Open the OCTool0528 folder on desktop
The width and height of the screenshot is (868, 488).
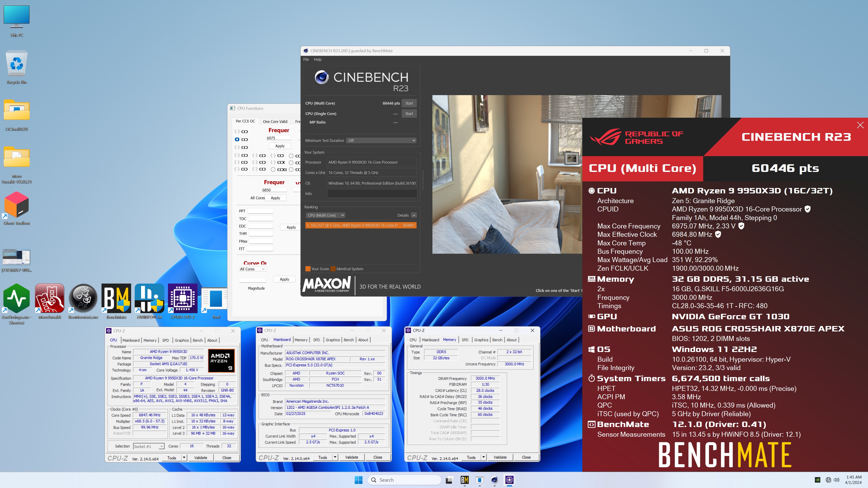point(17,115)
